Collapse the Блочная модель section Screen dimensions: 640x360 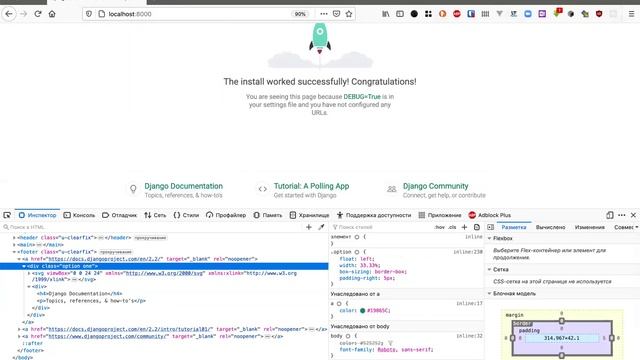pos(489,293)
